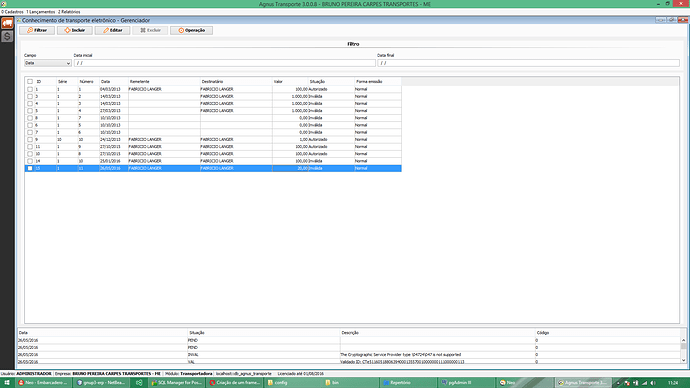Viewport: 690px width, 388px height.
Task: Select the date cell 24/12/2013
Action: click(x=114, y=139)
